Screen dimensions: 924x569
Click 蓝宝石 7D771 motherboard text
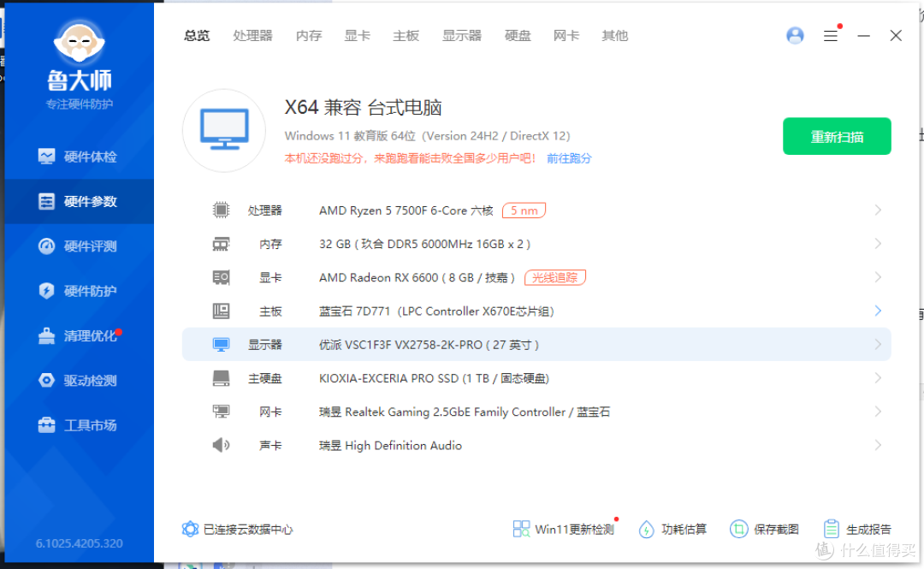click(x=436, y=311)
